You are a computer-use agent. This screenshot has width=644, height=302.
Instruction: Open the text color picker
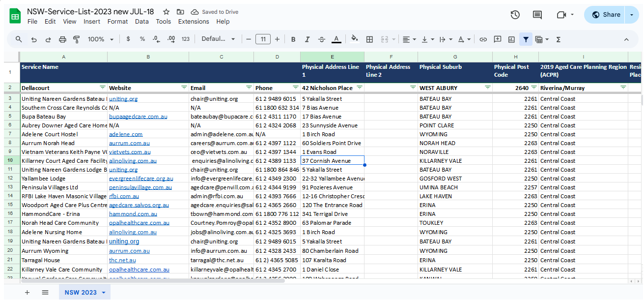[x=336, y=39]
